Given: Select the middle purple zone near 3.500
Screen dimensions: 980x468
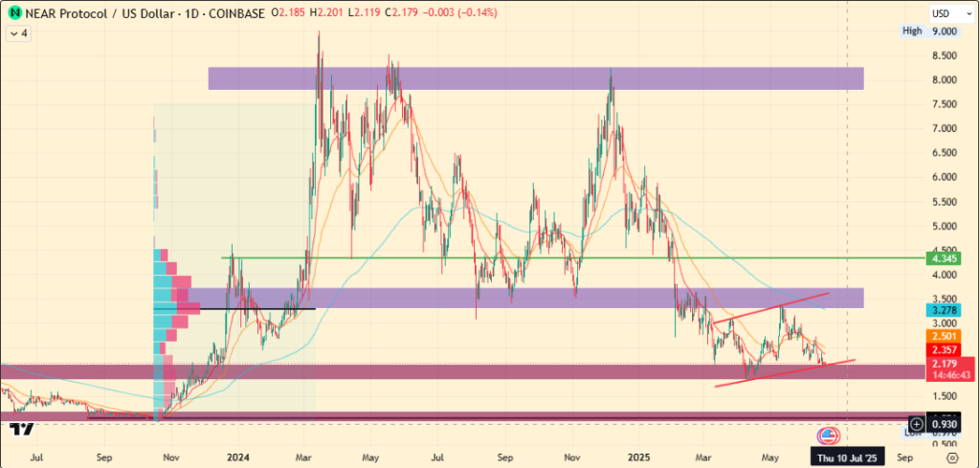Looking at the screenshot, I should [x=525, y=298].
